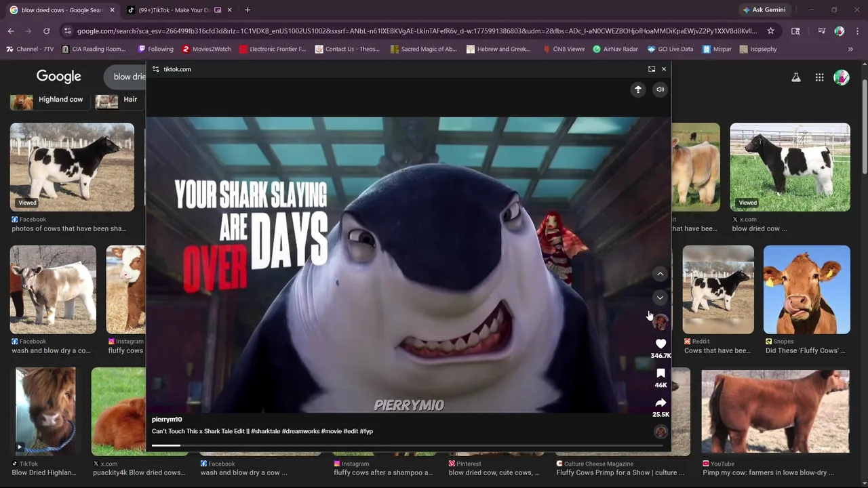The height and width of the screenshot is (488, 868).
Task: Open pierrym10 profile link
Action: (167, 420)
